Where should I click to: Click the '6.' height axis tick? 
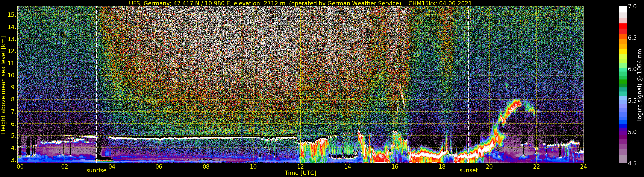tap(13, 124)
